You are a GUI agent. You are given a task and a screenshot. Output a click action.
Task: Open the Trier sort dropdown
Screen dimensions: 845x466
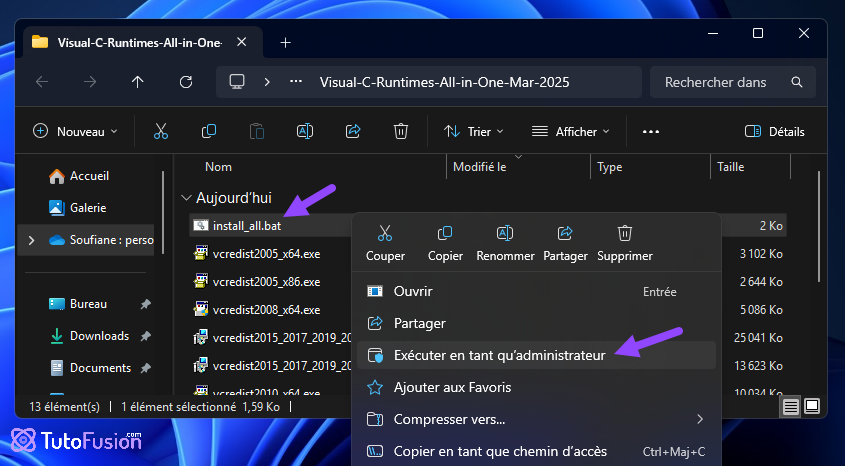click(x=474, y=131)
